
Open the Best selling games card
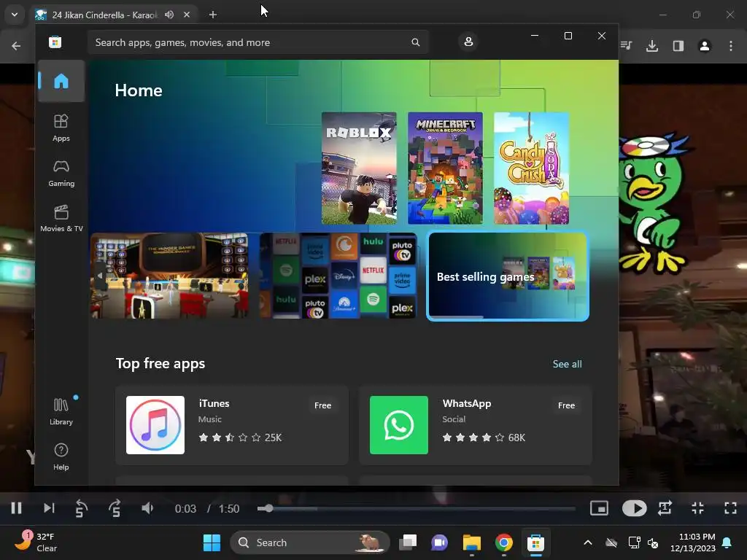[508, 276]
